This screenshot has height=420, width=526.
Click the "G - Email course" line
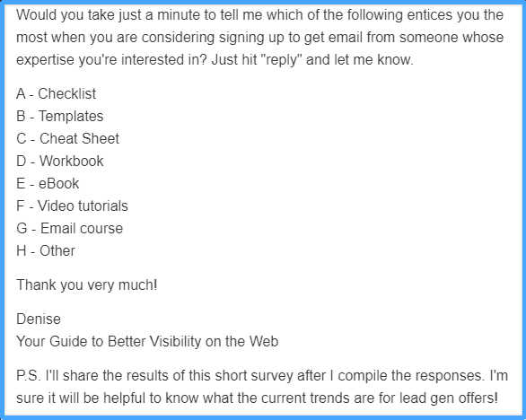click(x=69, y=229)
